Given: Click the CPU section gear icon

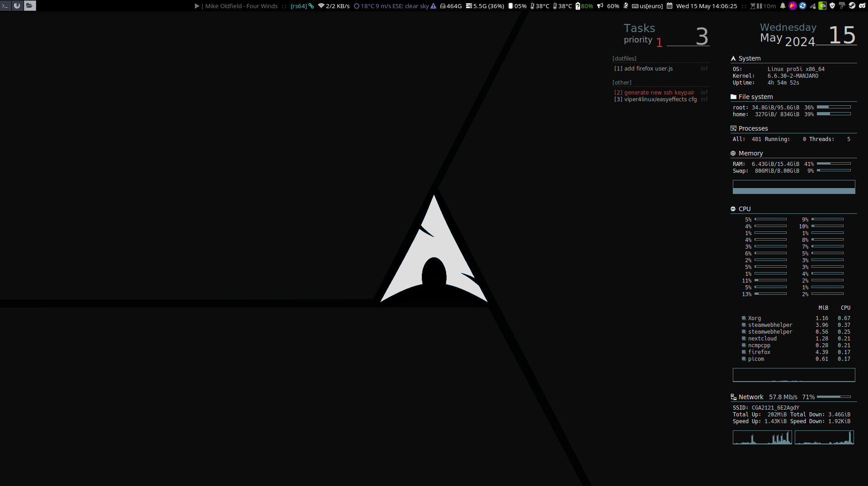Looking at the screenshot, I should pyautogui.click(x=733, y=209).
